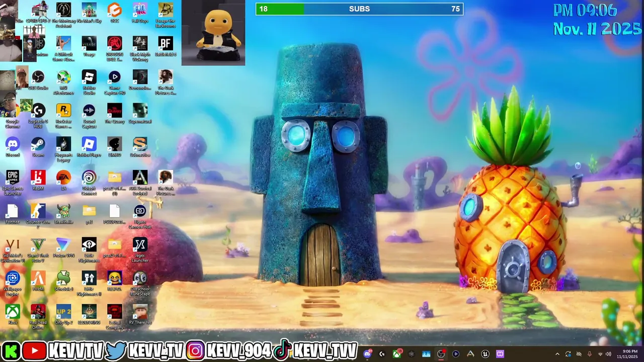Launch Little Nightmares II
Image resolution: width=644 pixels, height=362 pixels.
[x=89, y=284]
